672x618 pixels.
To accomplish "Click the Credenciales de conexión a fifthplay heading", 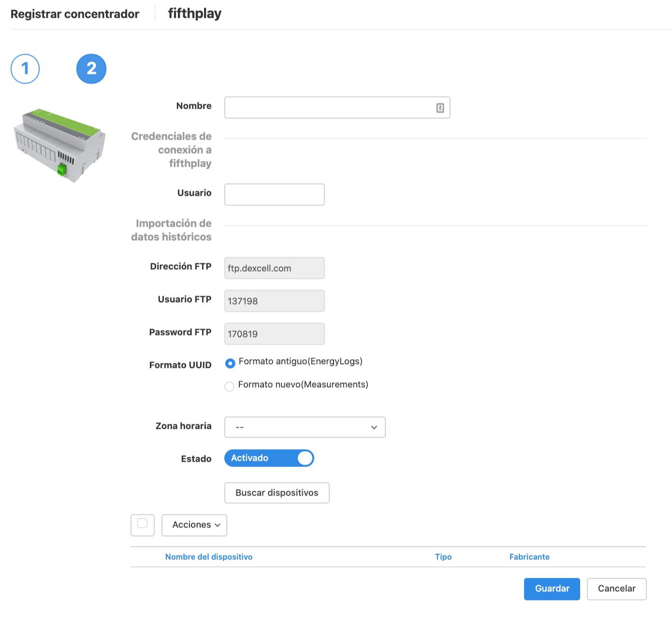I will pos(172,150).
